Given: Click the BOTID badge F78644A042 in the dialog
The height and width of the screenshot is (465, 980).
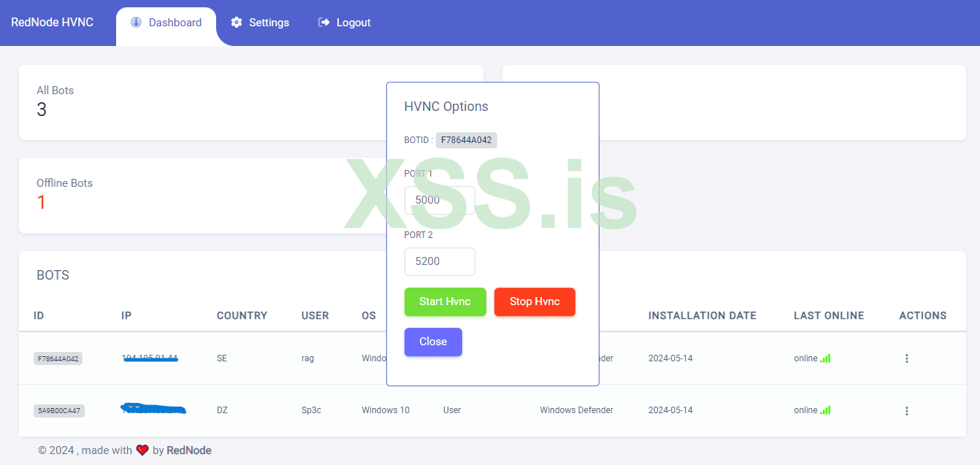Looking at the screenshot, I should [x=466, y=139].
